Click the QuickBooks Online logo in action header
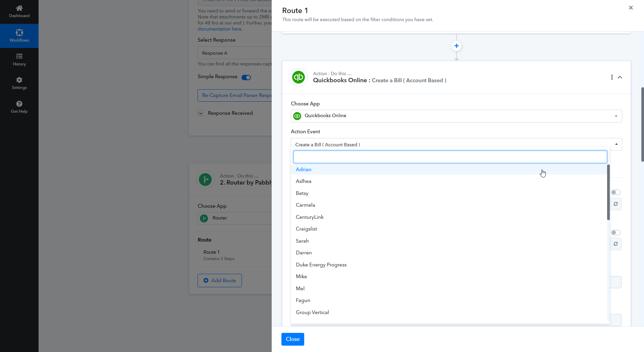Screen dimensions: 644x352 (299, 77)
